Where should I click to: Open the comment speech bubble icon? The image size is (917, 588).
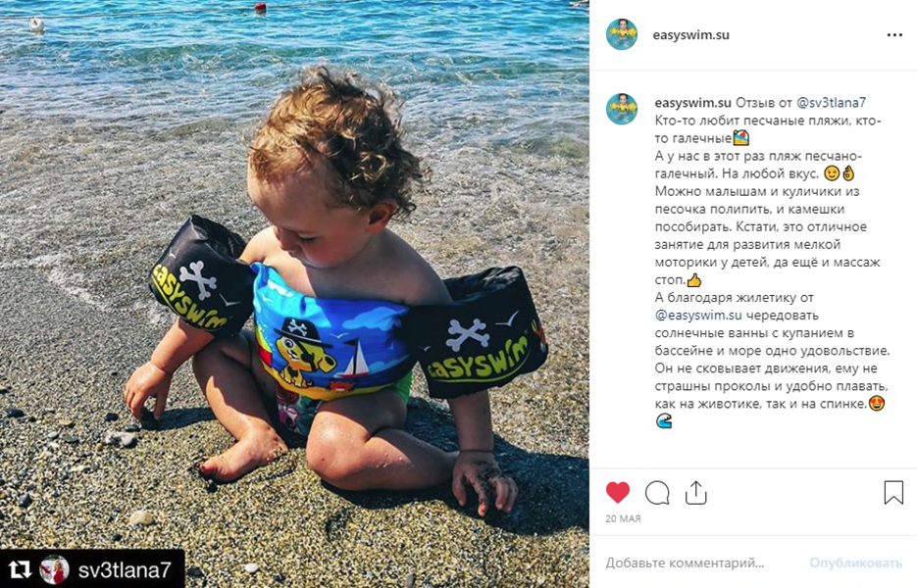pos(657,493)
